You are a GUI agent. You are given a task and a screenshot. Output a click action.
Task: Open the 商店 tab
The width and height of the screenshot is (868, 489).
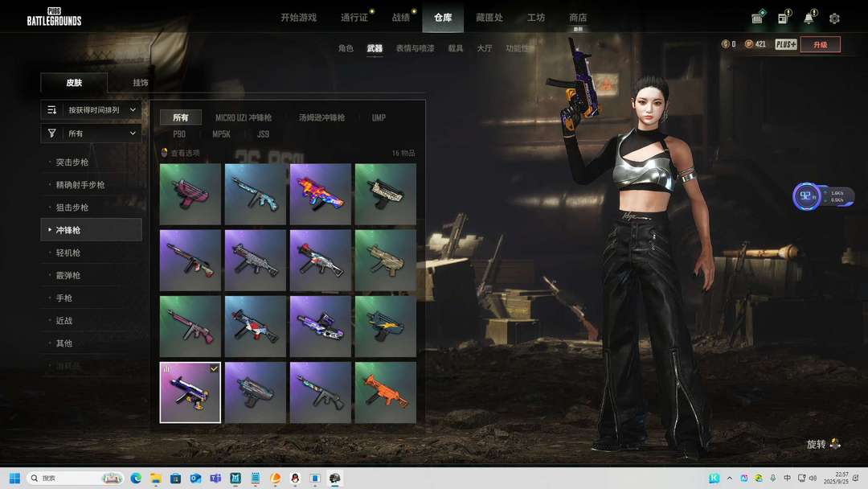point(578,18)
